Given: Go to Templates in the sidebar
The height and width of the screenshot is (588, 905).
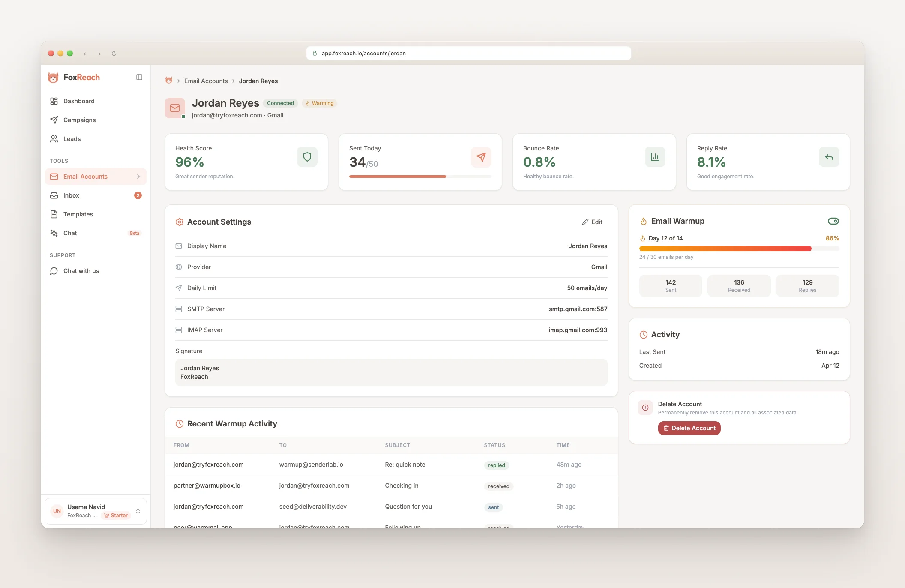Looking at the screenshot, I should pos(78,214).
